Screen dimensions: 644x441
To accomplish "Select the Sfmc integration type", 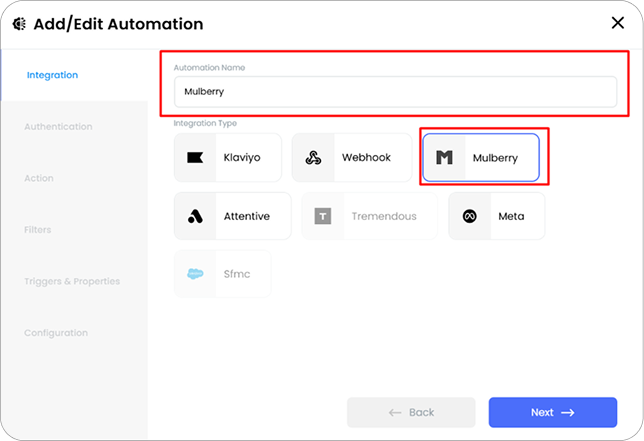I will 223,274.
